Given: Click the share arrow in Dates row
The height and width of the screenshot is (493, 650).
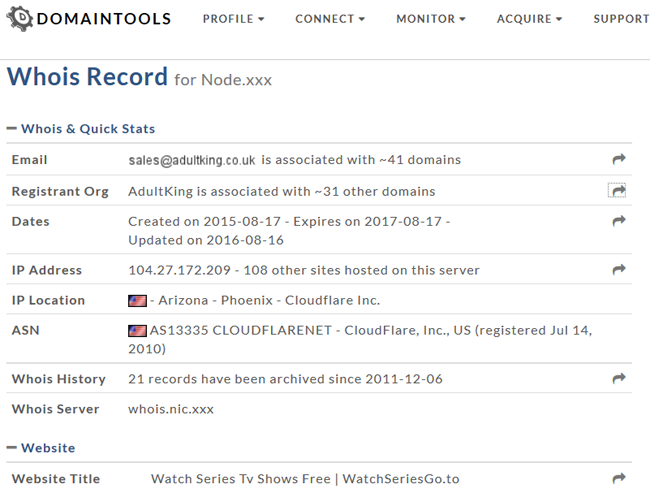Looking at the screenshot, I should pos(619,221).
